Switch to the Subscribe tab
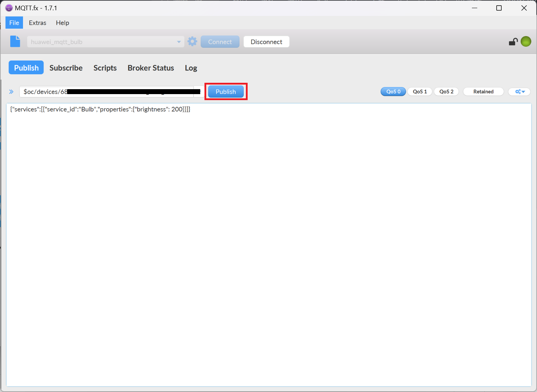 point(66,68)
